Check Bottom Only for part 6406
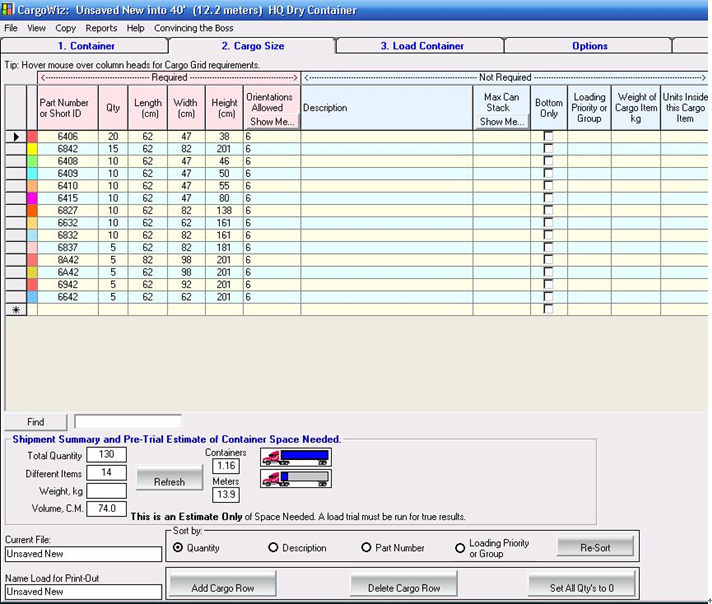The width and height of the screenshot is (712, 604). 549,136
